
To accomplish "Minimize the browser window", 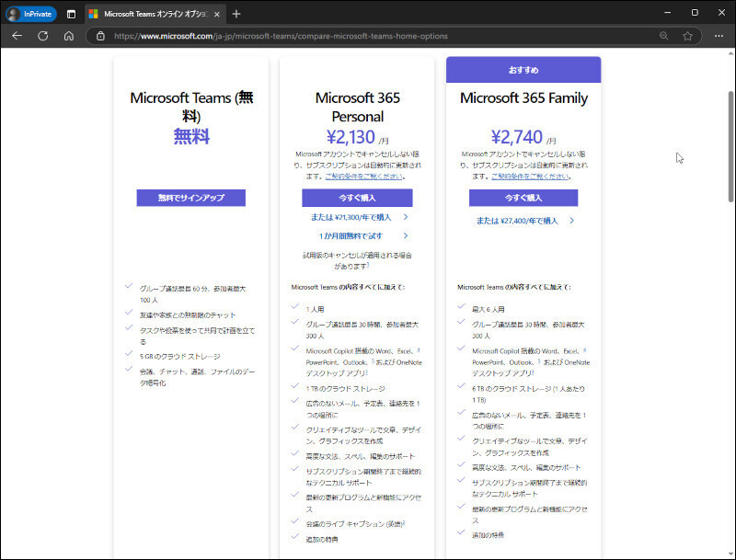I will click(x=668, y=13).
